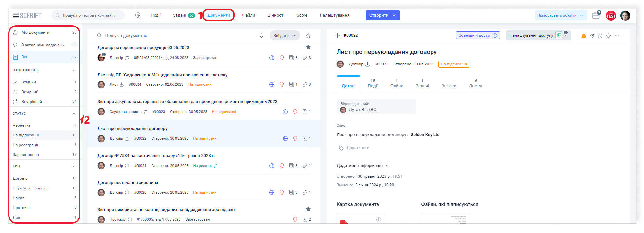Switch to the 'Події' tab in document details
Screen dimensions: 644x233
click(373, 83)
